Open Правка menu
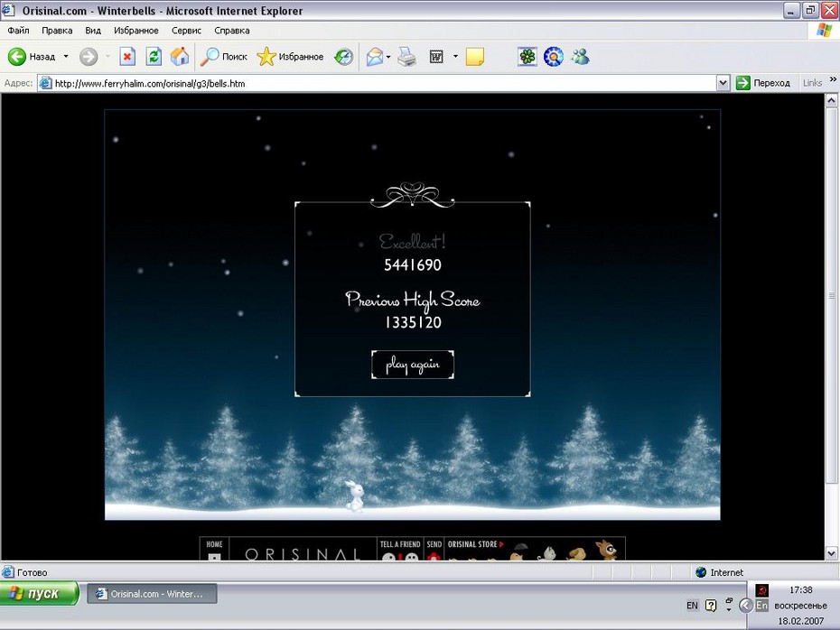 57,31
